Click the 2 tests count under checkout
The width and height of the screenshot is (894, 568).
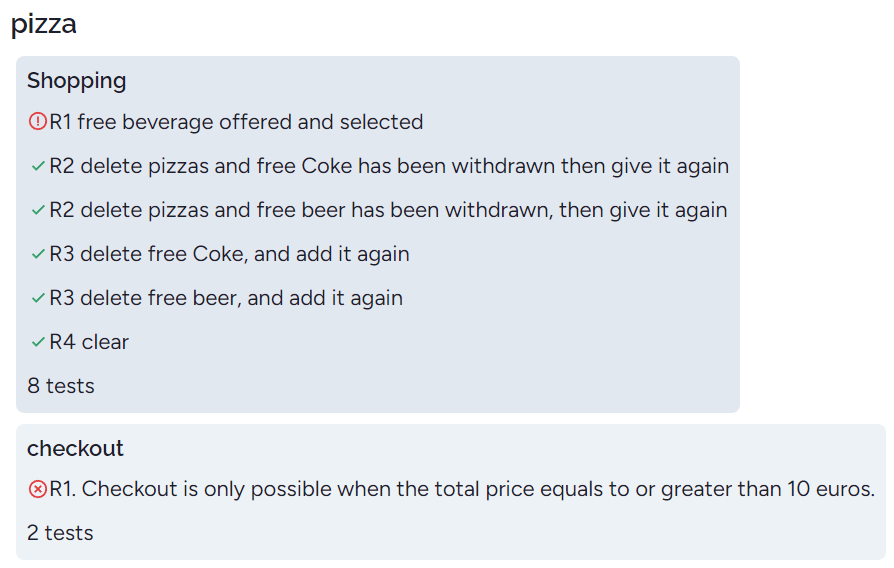60,533
